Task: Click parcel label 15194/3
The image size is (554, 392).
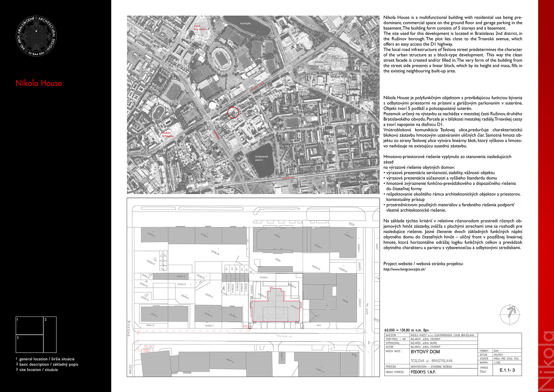Action: [181, 277]
